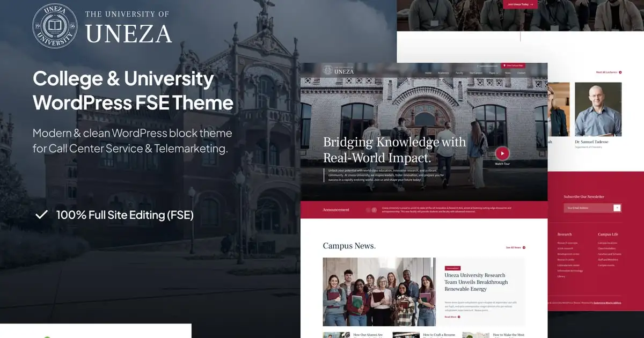Click the Campus Life footer column heading
Viewport: 644px width, 338px height.
608,234
